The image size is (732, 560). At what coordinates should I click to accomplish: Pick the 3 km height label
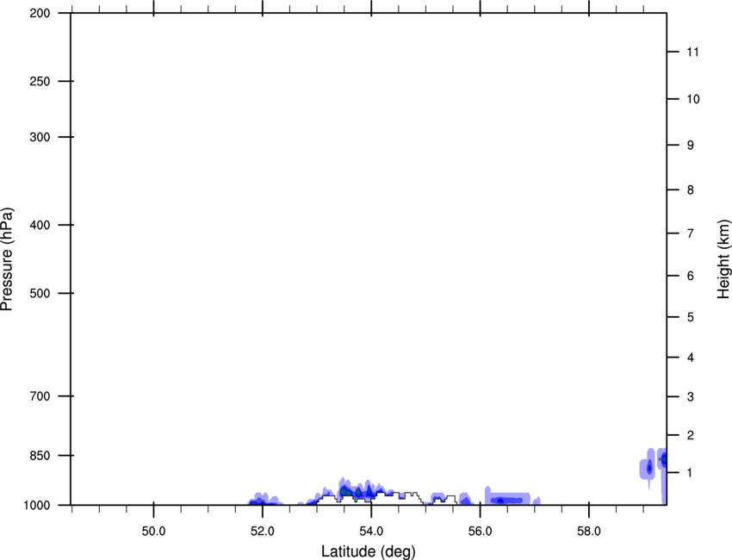pyautogui.click(x=691, y=396)
